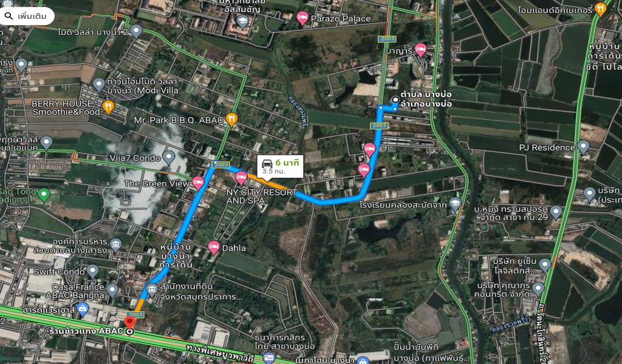Select the Swift Condo map marker
Screen dimensions: 622x364
(92, 271)
